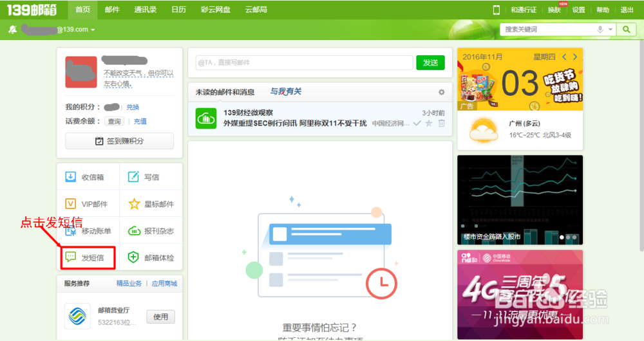644x341 pixels.
Task: Click 签到赚积分 button
Action: [x=120, y=141]
